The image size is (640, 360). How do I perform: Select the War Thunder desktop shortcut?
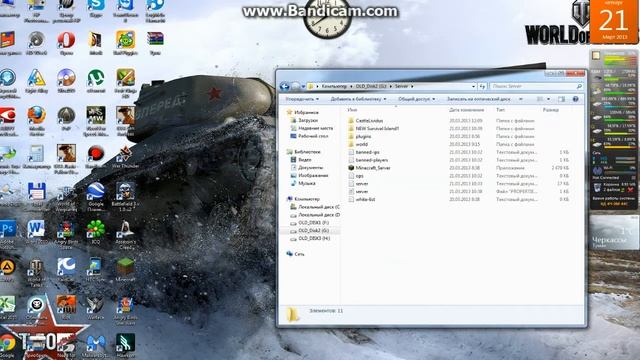click(x=125, y=158)
